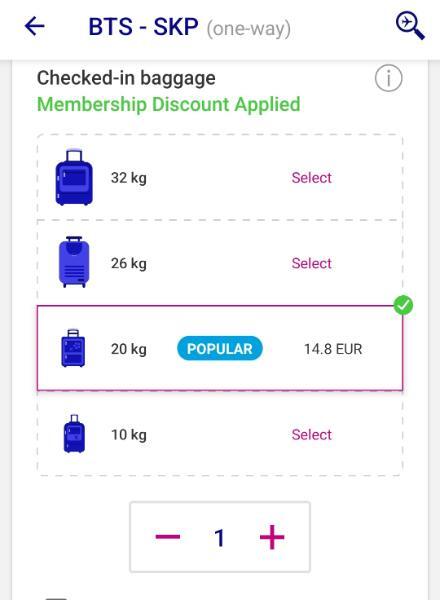Decrease baggage count with minus button
440x600 pixels.
168,537
